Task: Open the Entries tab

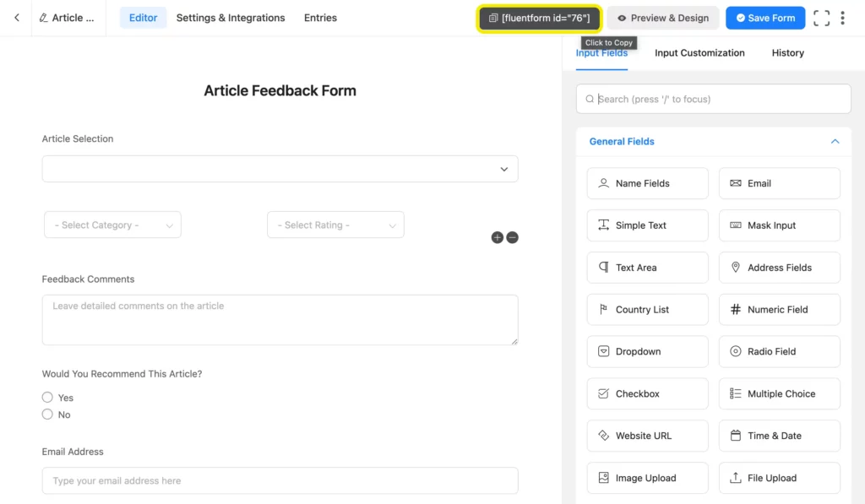Action: coord(320,18)
